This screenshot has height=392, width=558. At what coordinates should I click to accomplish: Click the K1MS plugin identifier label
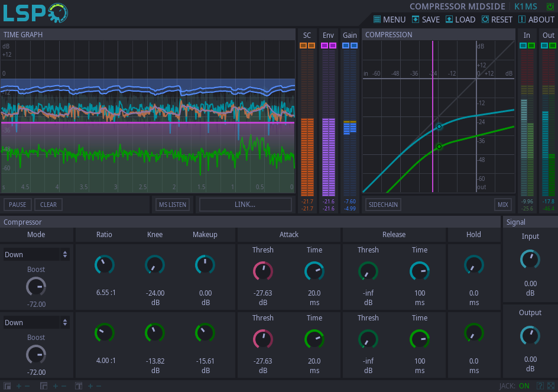[525, 7]
